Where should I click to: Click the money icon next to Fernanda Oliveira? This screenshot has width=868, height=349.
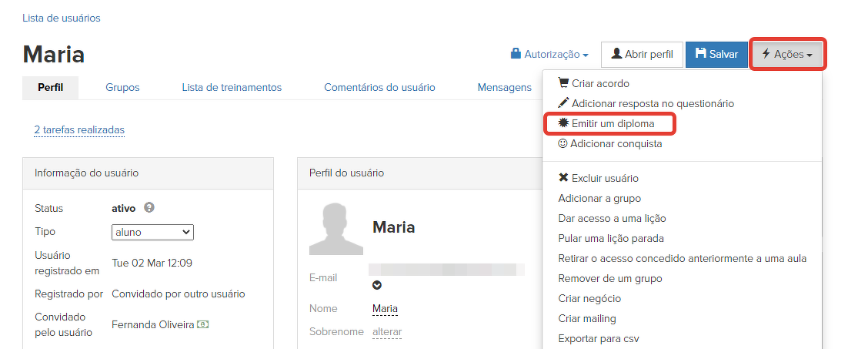(202, 325)
